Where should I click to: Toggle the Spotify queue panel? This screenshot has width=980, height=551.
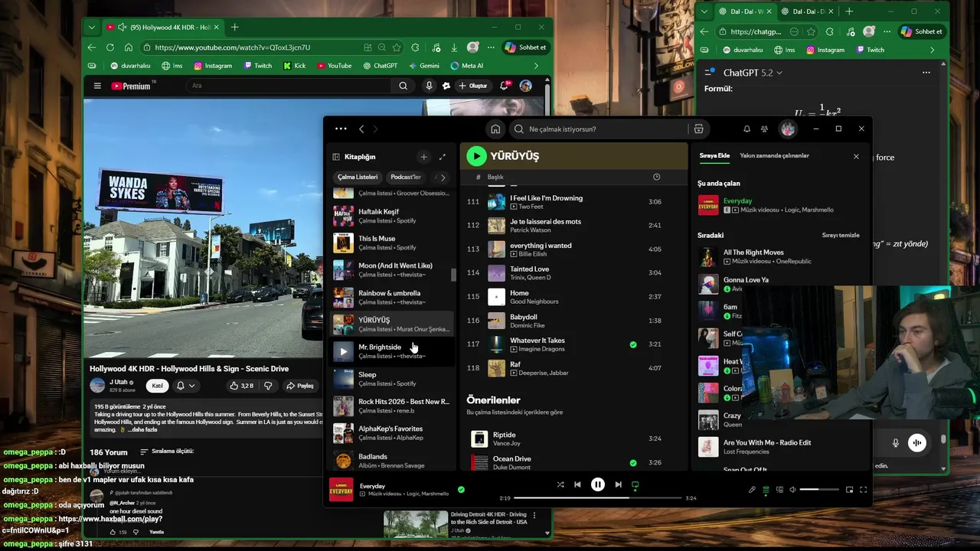click(766, 490)
